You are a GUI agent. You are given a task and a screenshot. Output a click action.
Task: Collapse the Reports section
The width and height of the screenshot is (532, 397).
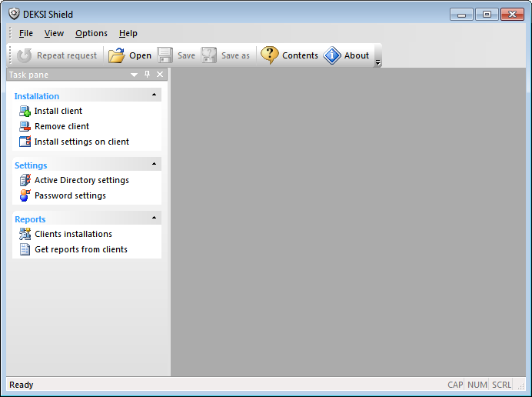(x=154, y=218)
